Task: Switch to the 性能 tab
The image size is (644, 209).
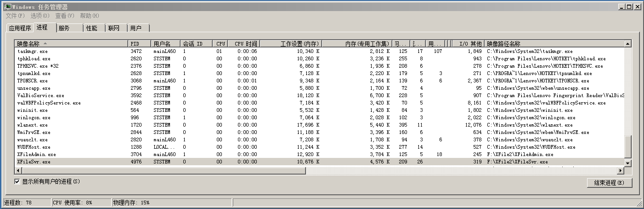Action: [92, 29]
